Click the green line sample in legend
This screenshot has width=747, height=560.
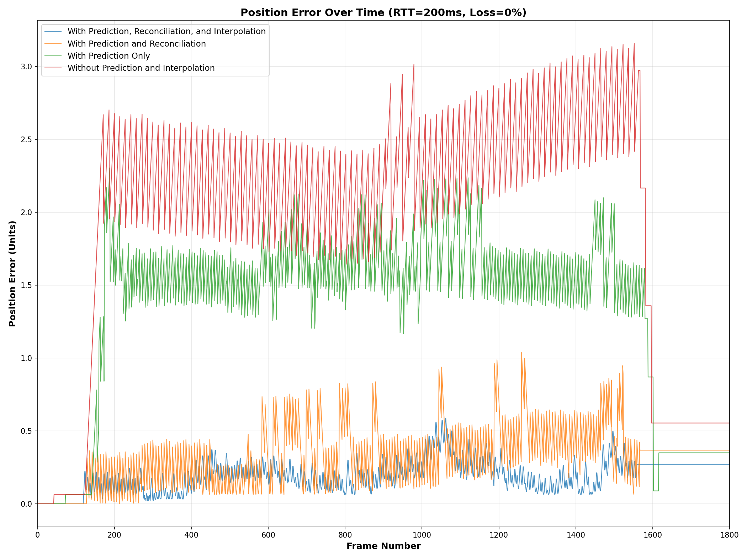click(x=53, y=56)
